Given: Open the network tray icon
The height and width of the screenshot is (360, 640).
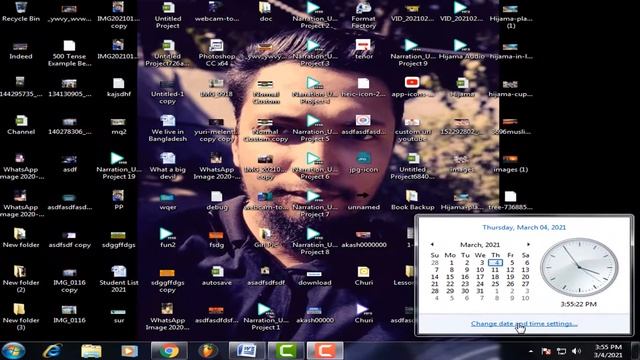Looking at the screenshot, I should (x=562, y=351).
